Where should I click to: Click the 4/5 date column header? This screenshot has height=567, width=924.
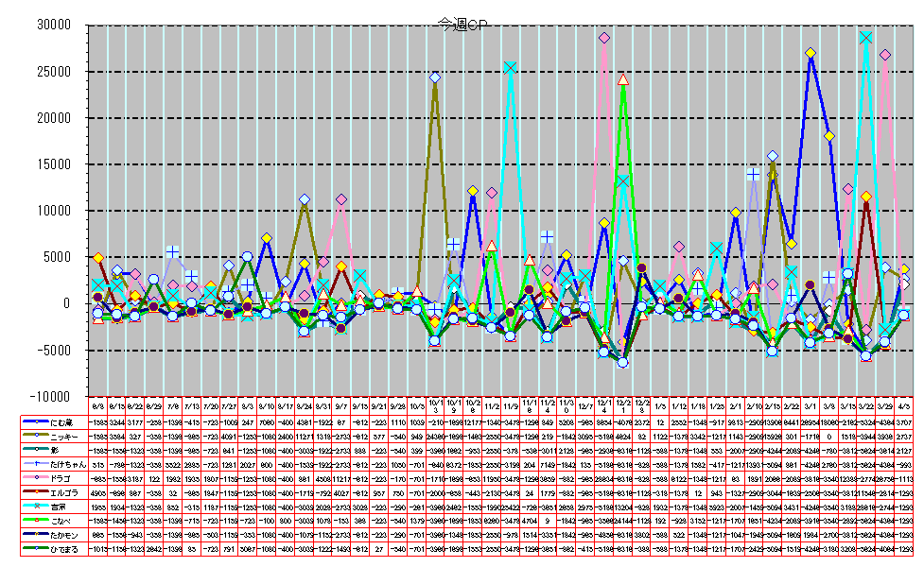pyautogui.click(x=903, y=404)
